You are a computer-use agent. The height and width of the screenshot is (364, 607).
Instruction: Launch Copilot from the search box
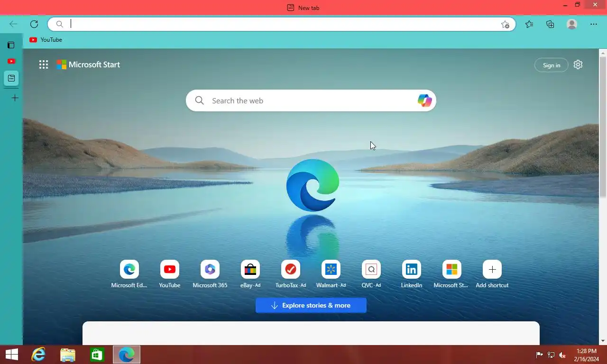424,100
